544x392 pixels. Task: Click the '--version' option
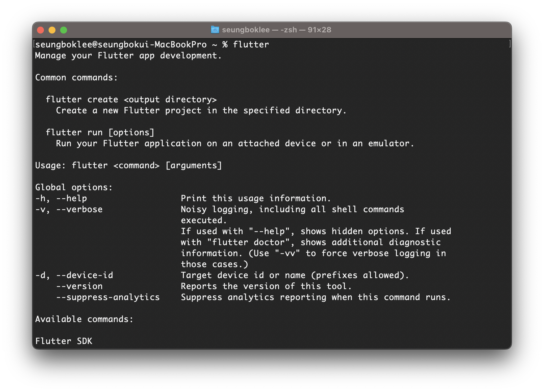pyautogui.click(x=79, y=286)
